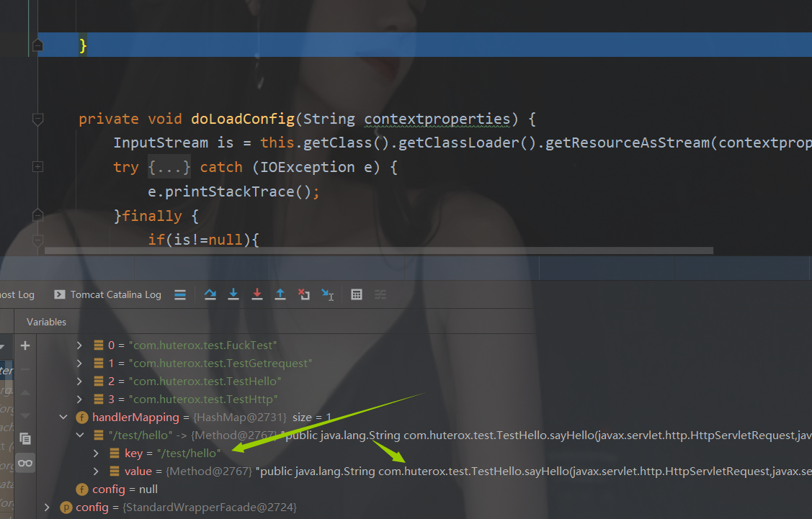Image resolution: width=812 pixels, height=519 pixels.
Task: Click the doLoadConfig method name
Action: [x=242, y=119]
